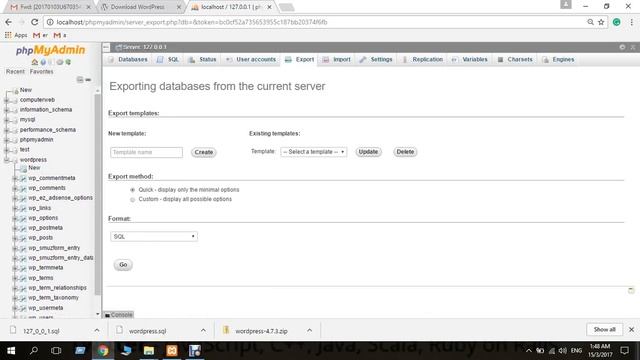The image size is (640, 360).
Task: Click the wordpress-4.7.3.zip file icon
Action: (226, 330)
